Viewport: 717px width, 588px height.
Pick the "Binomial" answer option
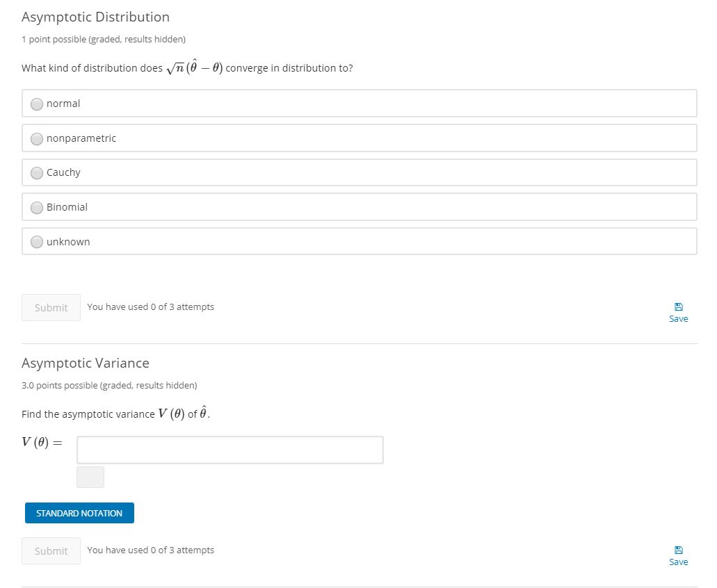coord(37,207)
